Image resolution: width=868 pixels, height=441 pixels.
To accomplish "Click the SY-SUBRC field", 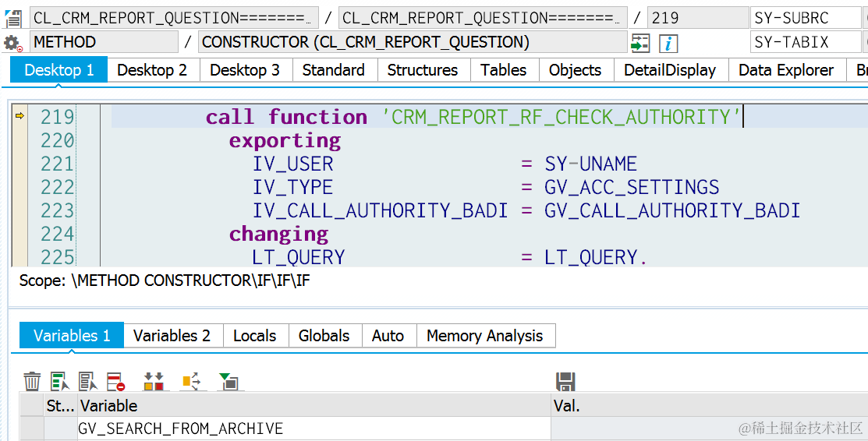I will (806, 18).
